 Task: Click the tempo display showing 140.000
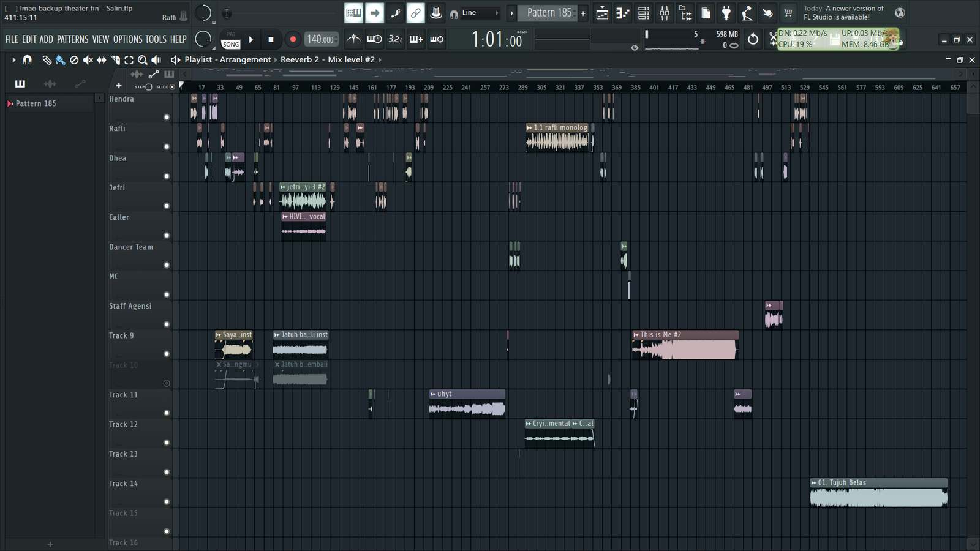(x=320, y=39)
